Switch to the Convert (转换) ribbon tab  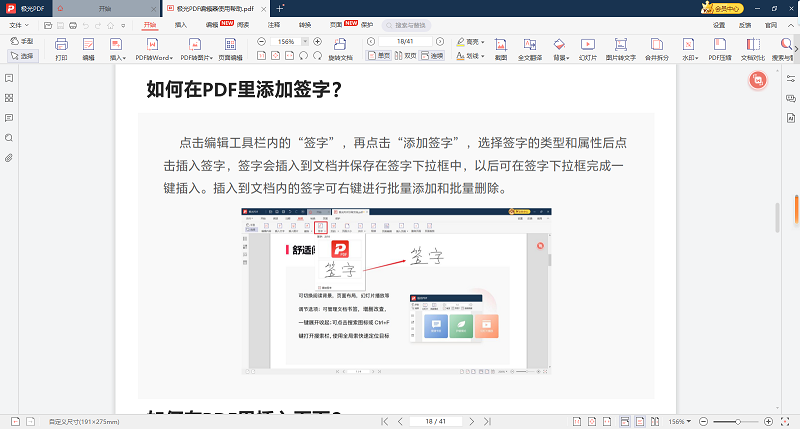click(305, 24)
